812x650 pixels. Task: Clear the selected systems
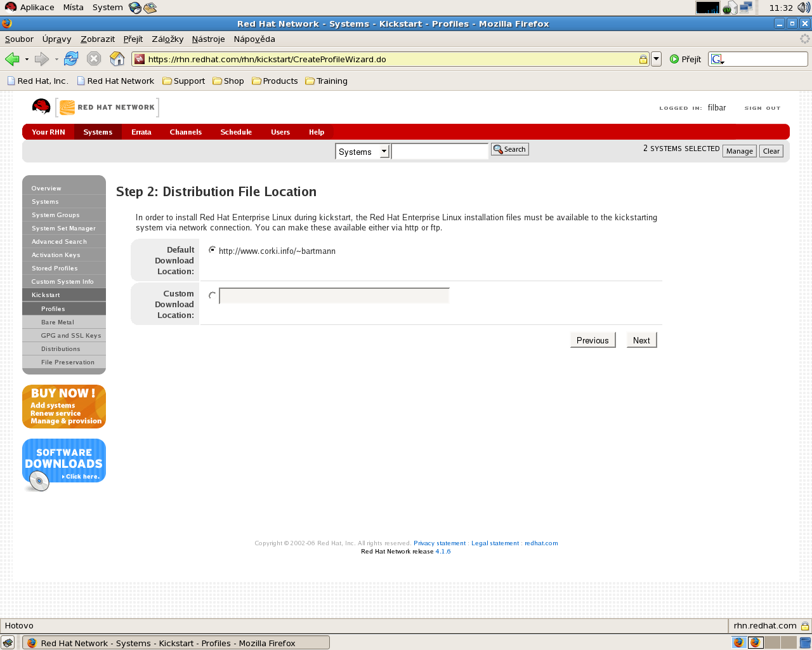coord(771,151)
